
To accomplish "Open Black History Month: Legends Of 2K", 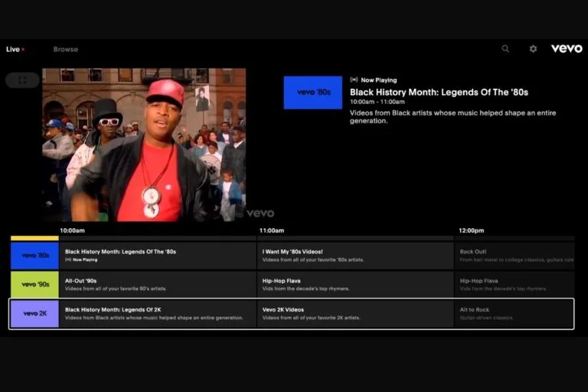I will 158,314.
